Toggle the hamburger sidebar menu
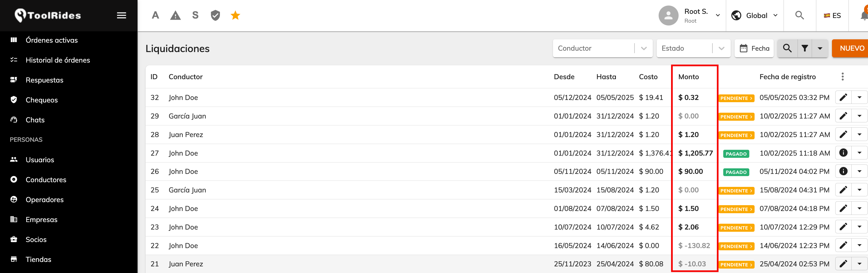This screenshot has height=273, width=868. pos(121,16)
